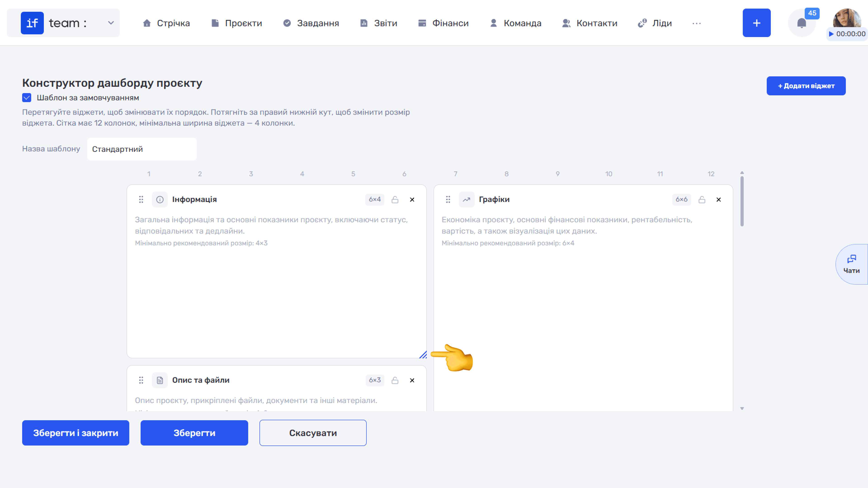Click the Опис та файли document icon
The height and width of the screenshot is (488, 868).
pos(160,380)
